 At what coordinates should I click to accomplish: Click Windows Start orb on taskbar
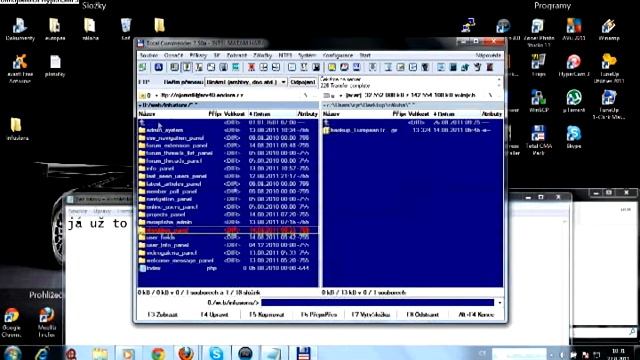pyautogui.click(x=12, y=353)
